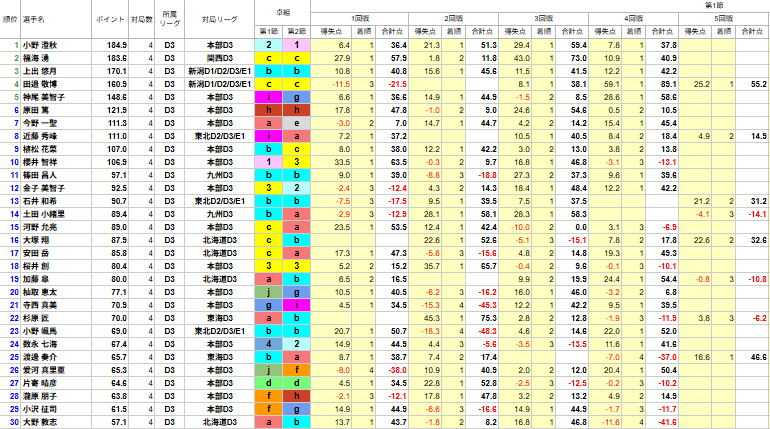Click the 73.0 total cell
This screenshot has width=770, height=429.
572,58
